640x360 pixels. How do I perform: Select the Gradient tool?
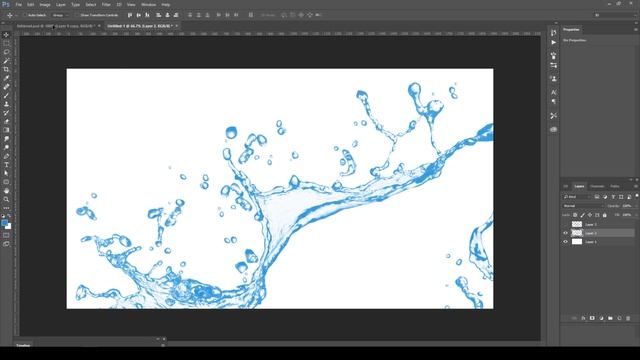(x=6, y=130)
